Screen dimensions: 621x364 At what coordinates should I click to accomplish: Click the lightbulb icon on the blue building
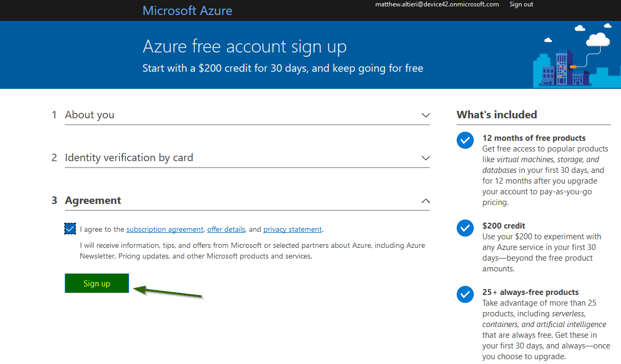574,66
